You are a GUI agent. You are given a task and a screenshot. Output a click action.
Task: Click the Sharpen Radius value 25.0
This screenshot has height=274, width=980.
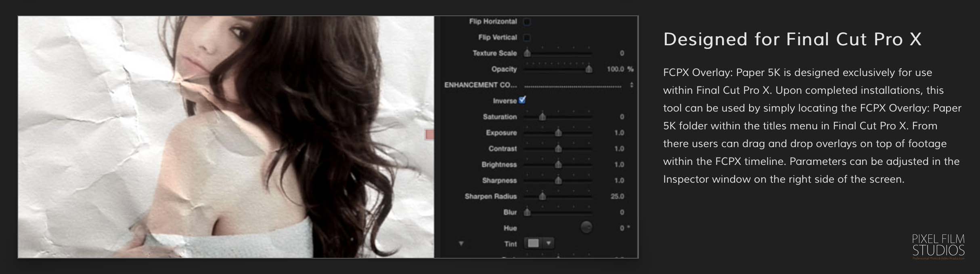(617, 196)
